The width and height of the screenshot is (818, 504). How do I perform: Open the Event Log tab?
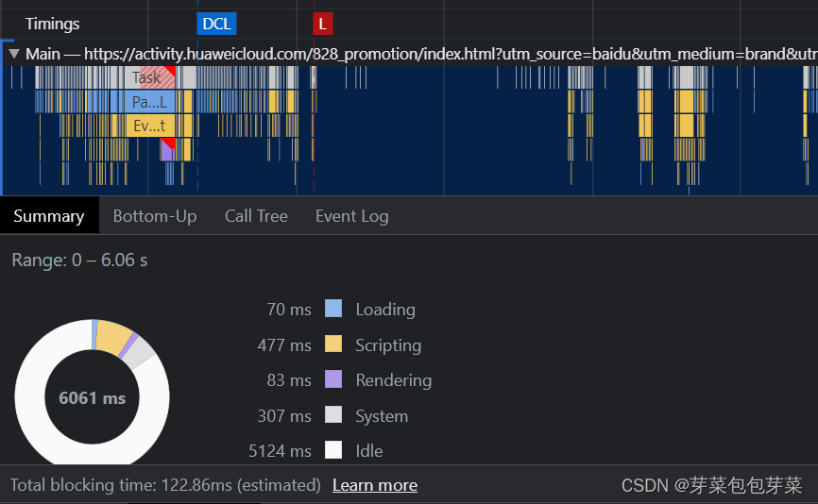point(352,216)
